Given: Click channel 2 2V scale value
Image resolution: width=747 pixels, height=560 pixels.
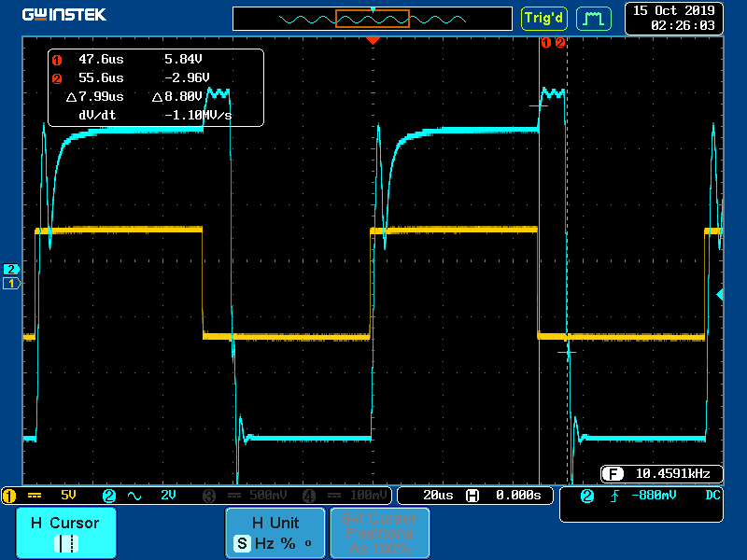Looking at the screenshot, I should pos(168,496).
